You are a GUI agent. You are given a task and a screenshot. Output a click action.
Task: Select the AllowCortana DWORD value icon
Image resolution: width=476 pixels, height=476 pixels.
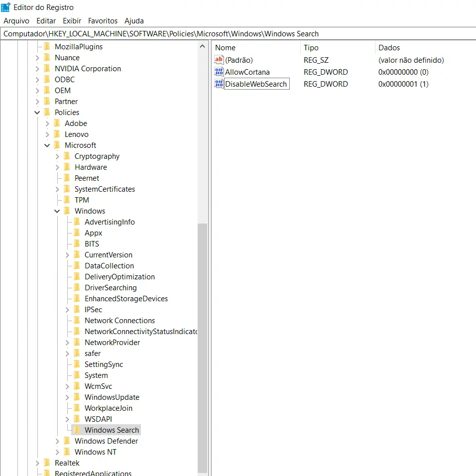pos(219,72)
